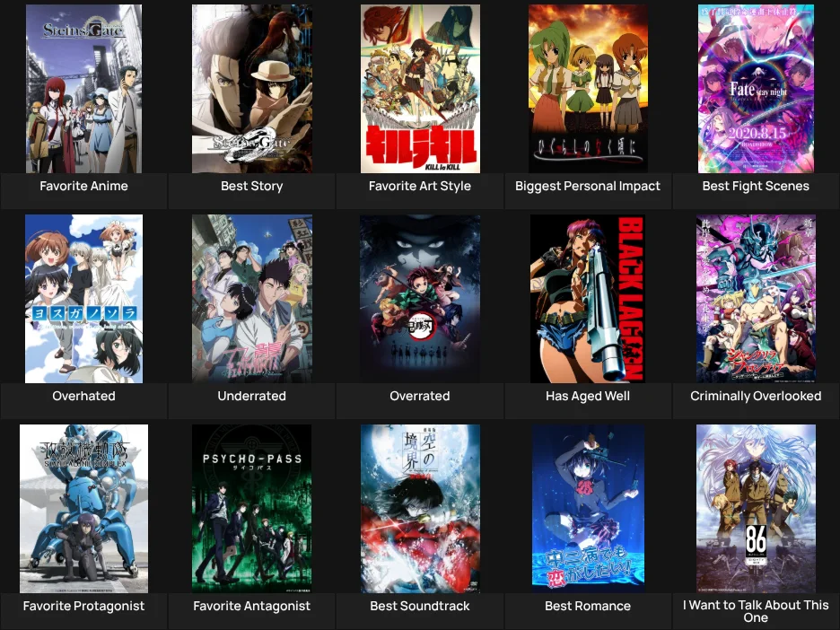
Task: Select the Favorite Protagonist label
Action: point(84,606)
